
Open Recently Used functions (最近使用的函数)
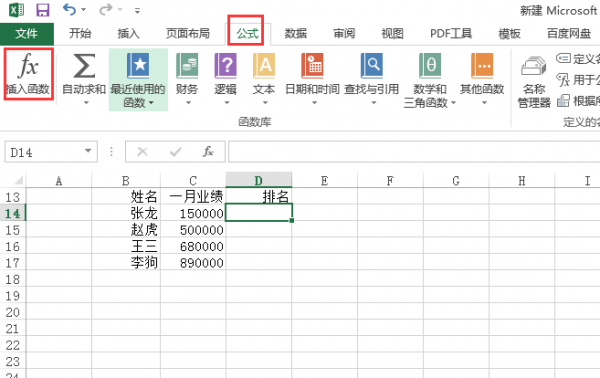138,80
